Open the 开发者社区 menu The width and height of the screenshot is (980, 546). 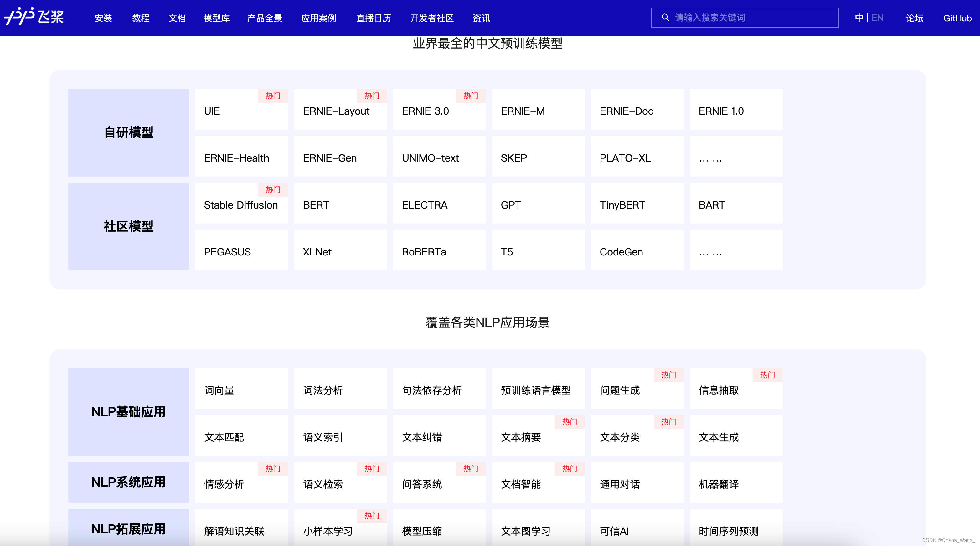pos(432,18)
